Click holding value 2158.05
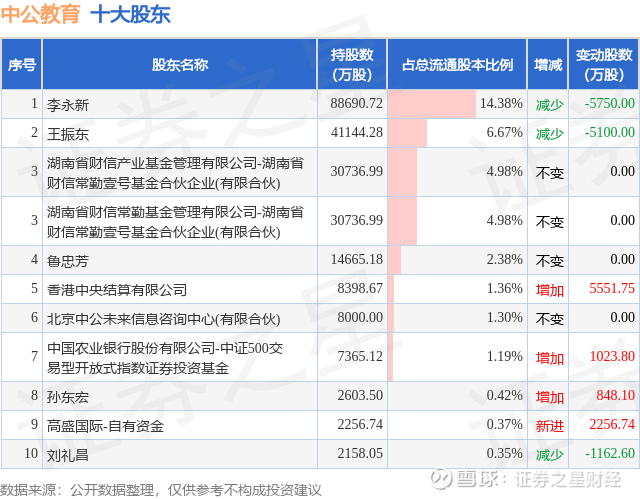The image size is (640, 499). (x=360, y=453)
